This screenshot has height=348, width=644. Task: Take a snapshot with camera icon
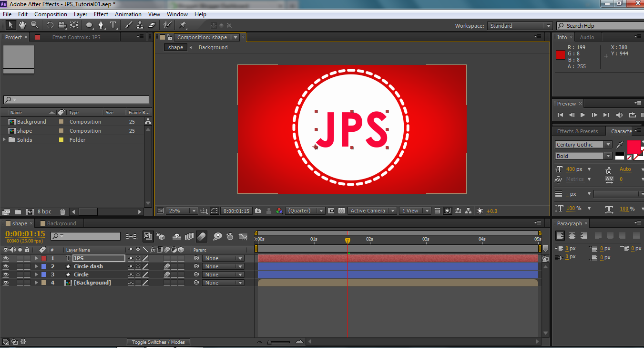258,211
